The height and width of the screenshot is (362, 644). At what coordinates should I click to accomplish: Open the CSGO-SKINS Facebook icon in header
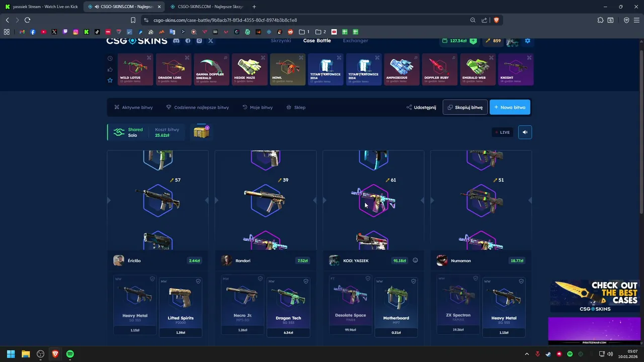click(x=188, y=41)
